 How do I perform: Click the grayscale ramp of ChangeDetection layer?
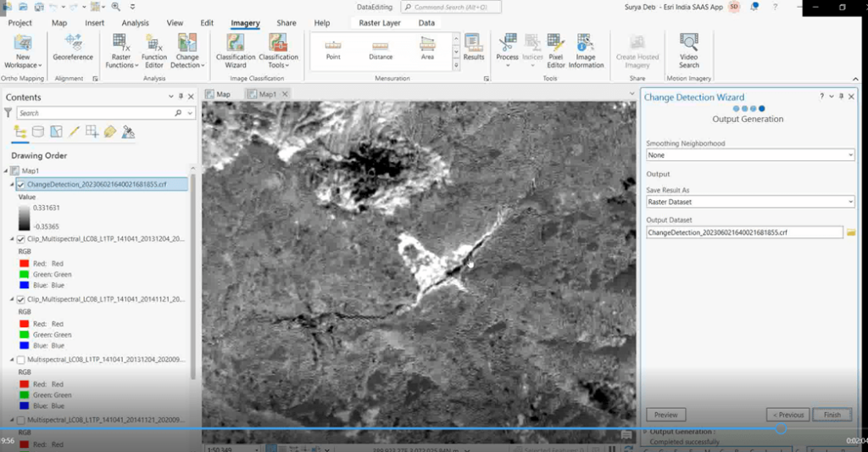coord(24,217)
